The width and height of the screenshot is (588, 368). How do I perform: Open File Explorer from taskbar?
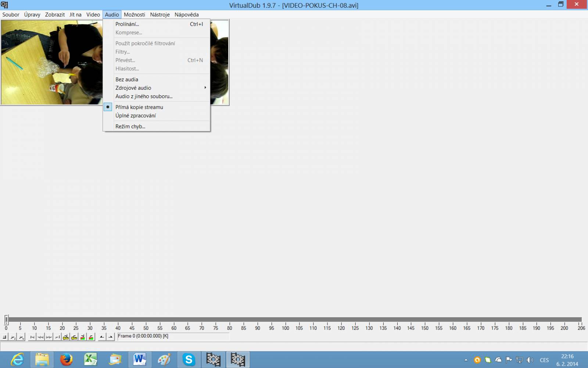(42, 360)
